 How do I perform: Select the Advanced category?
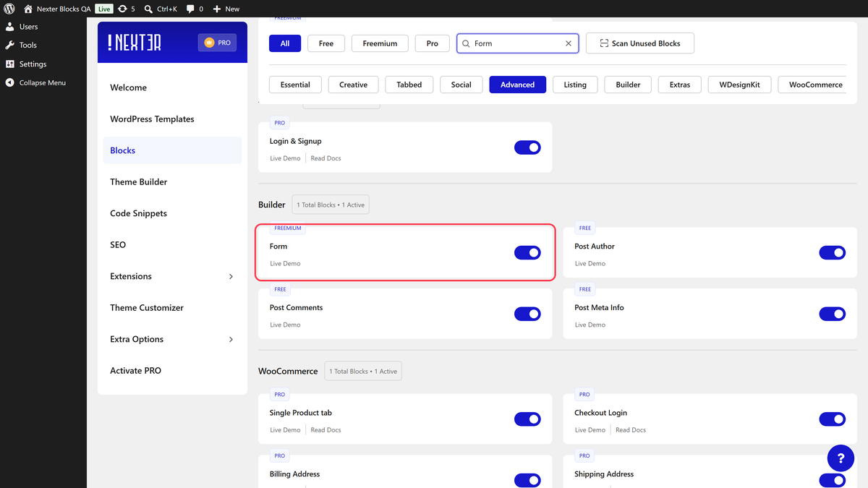(x=518, y=85)
